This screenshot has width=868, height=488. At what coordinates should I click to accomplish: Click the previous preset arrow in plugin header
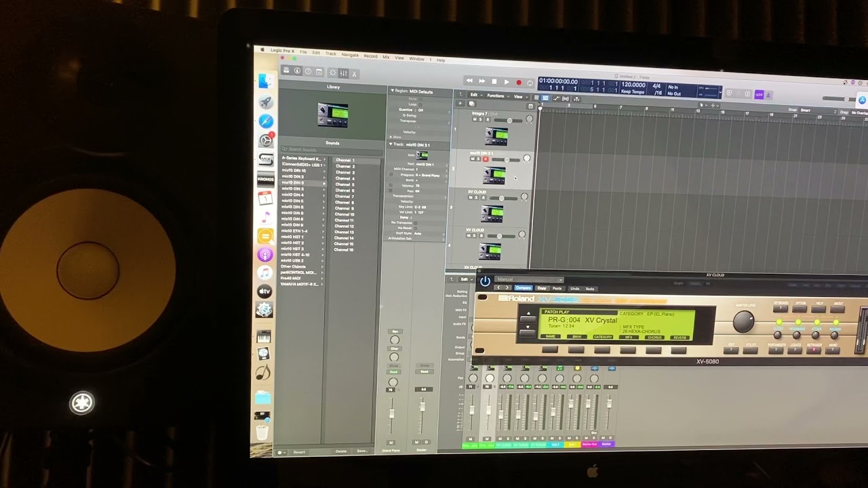pyautogui.click(x=498, y=287)
